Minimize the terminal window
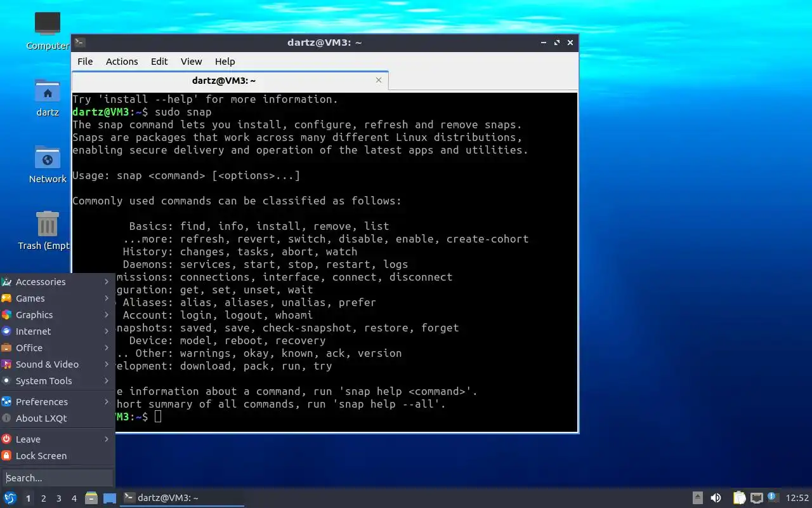Image resolution: width=812 pixels, height=508 pixels. tap(544, 43)
